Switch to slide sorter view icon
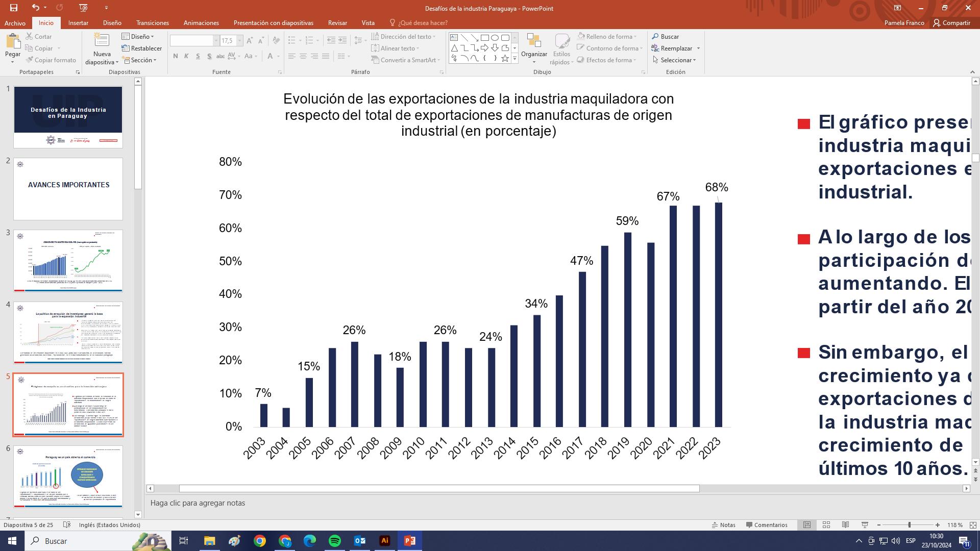Viewport: 980px width, 551px height. (826, 525)
